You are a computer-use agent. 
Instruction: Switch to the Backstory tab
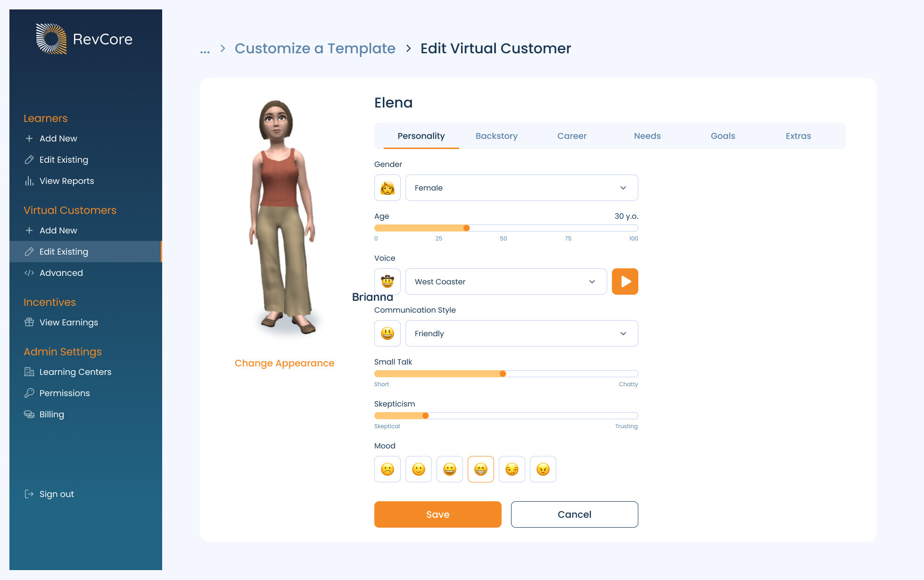pos(496,136)
